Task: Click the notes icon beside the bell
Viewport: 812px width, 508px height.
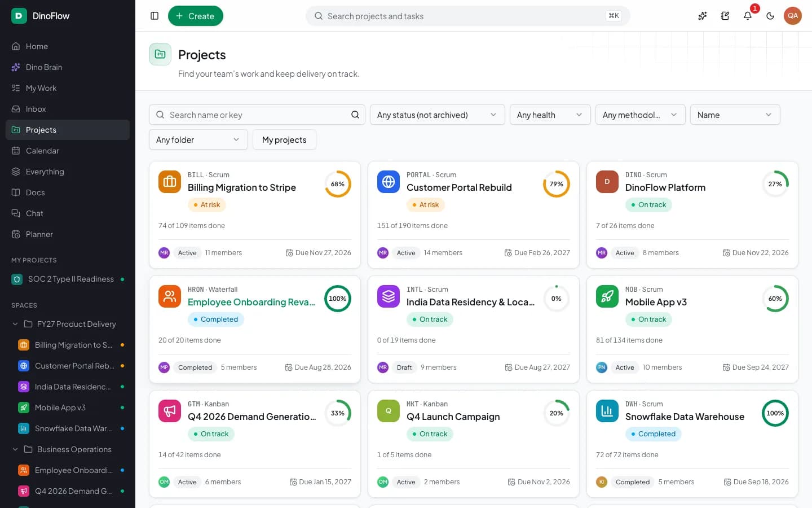Action: 725,16
